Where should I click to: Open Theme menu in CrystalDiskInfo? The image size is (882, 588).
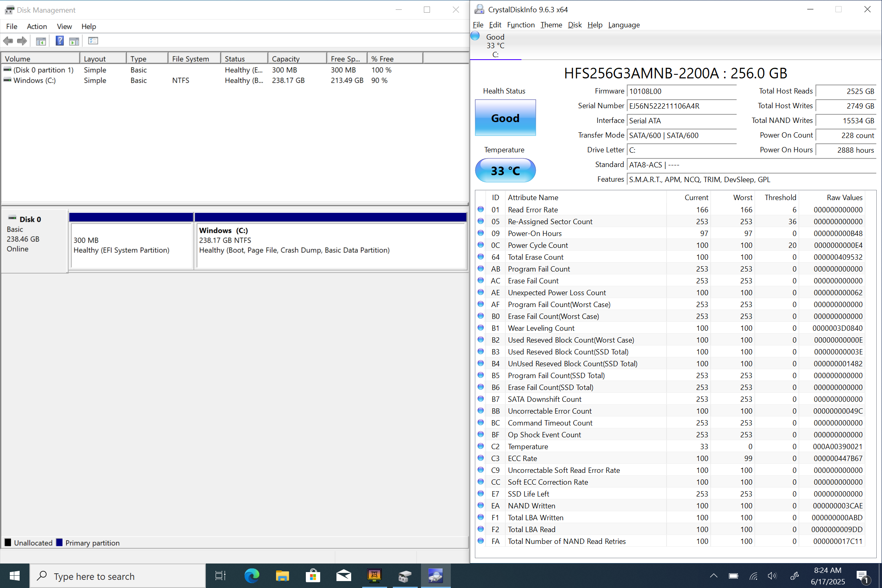[551, 25]
